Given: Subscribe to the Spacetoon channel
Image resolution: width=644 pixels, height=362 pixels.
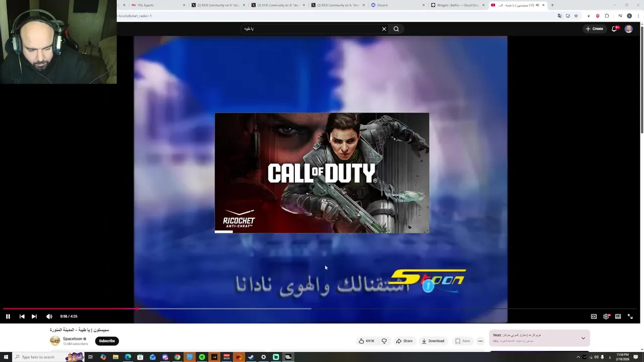Looking at the screenshot, I should pyautogui.click(x=107, y=341).
